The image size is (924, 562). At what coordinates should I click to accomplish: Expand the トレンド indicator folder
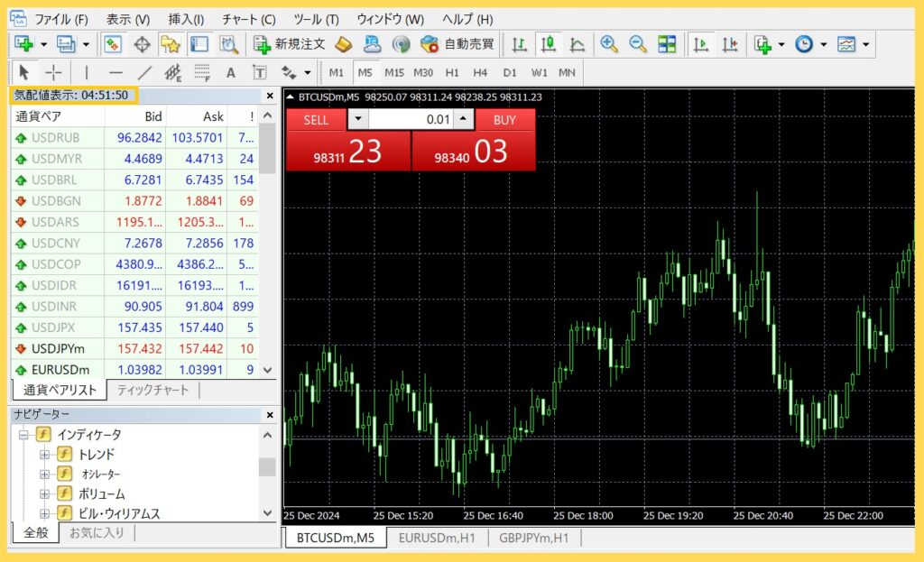[44, 455]
